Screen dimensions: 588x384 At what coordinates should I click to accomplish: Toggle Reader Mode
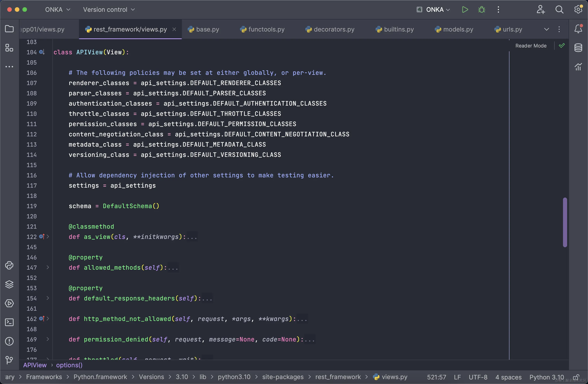click(531, 46)
